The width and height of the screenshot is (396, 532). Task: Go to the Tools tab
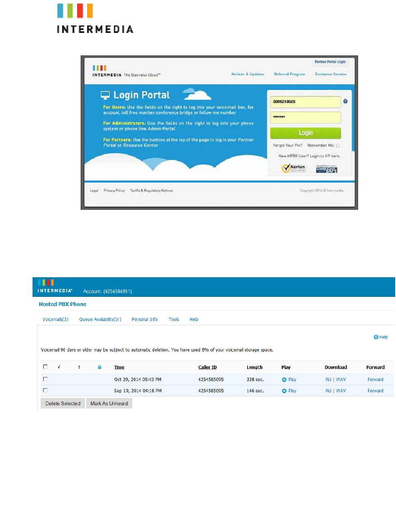tap(174, 319)
